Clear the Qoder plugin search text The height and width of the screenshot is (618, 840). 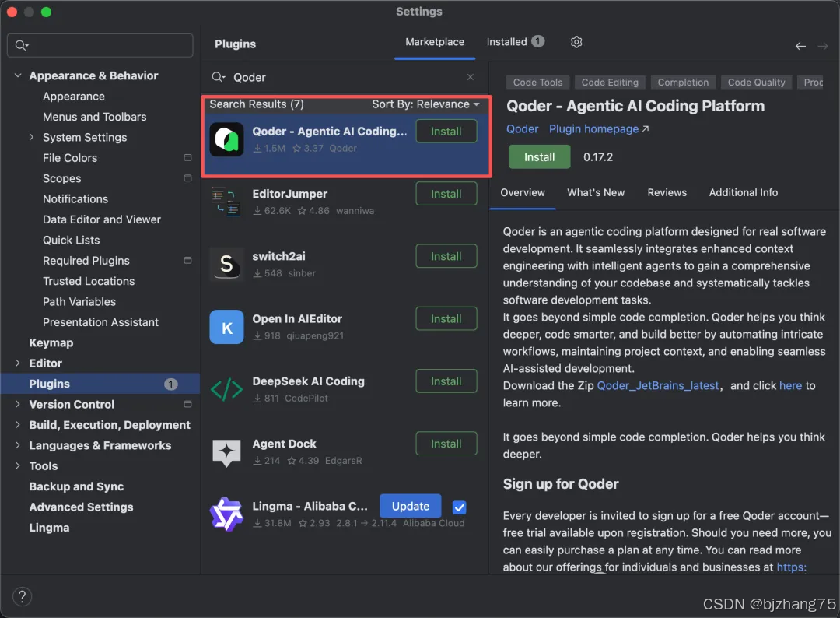tap(470, 77)
